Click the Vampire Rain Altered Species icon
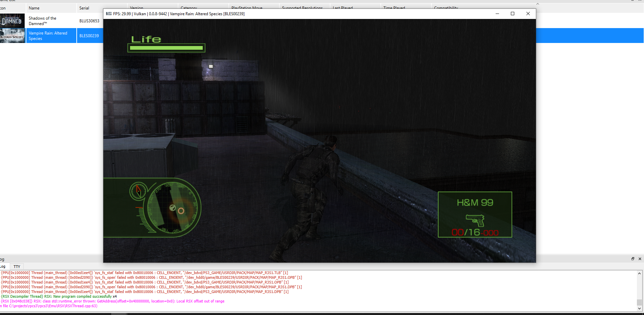Viewport: 644px width, 315px height. [12, 36]
